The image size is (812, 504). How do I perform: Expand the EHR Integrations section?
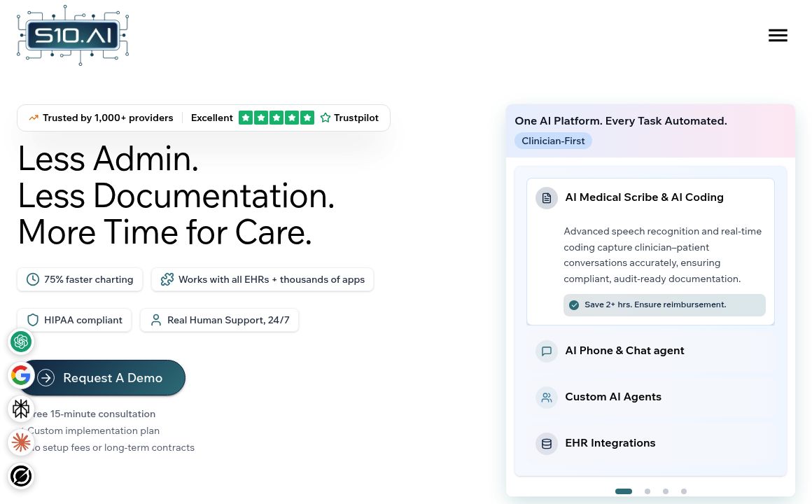coord(610,443)
